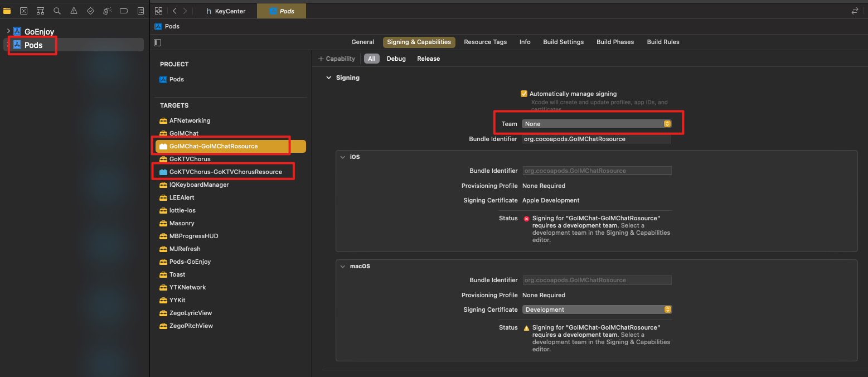Click the lottie-ios target toolbox icon
868x377 pixels.
163,210
